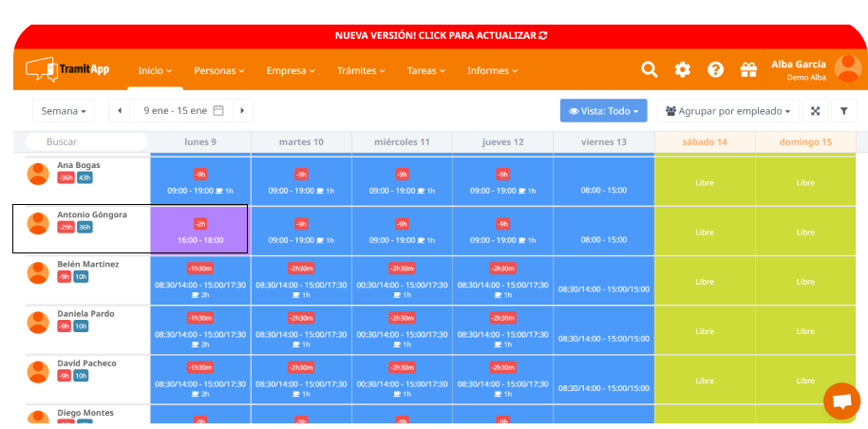Click the gift box icon

point(748,70)
